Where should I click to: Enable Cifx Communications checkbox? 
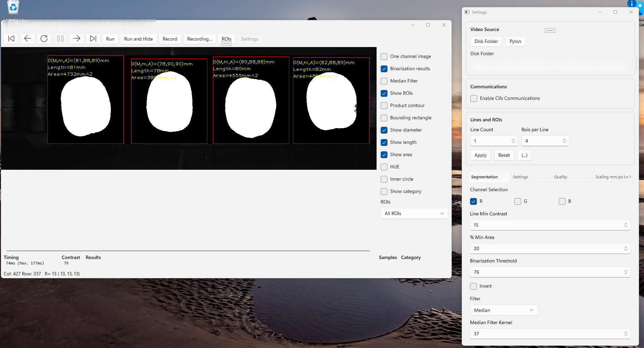pyautogui.click(x=474, y=98)
